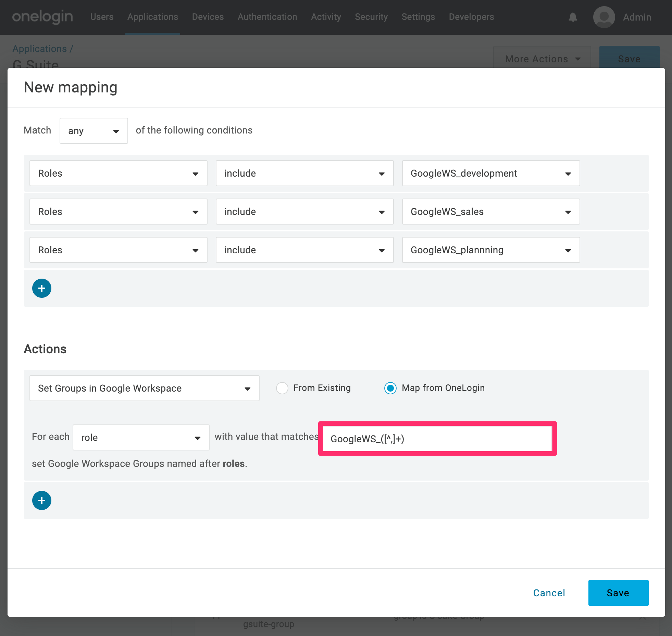Open include dropdown in the GoogleWS_sales row
Image resolution: width=672 pixels, height=636 pixels.
(x=305, y=212)
